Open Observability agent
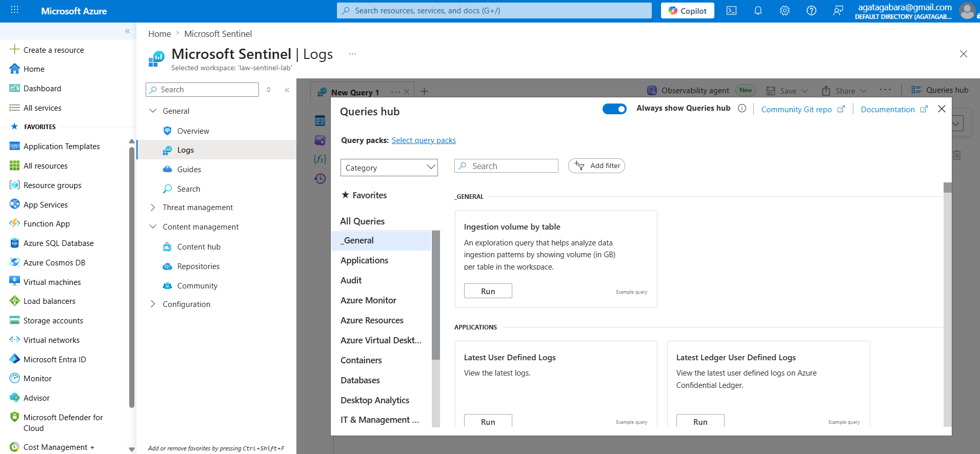The width and height of the screenshot is (980, 454). (688, 91)
